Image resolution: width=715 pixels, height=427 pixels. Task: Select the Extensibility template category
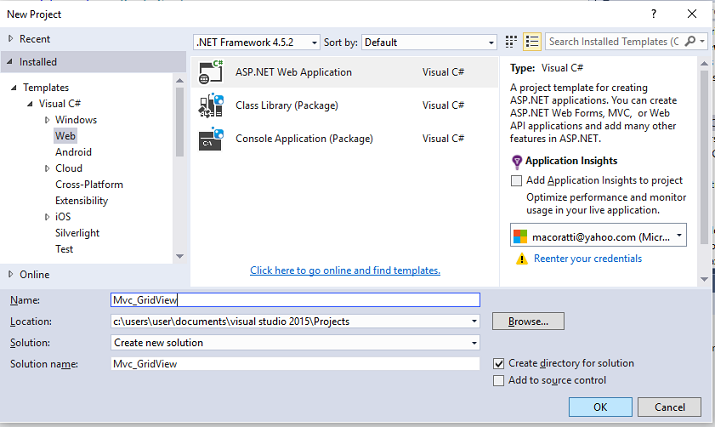pos(82,201)
